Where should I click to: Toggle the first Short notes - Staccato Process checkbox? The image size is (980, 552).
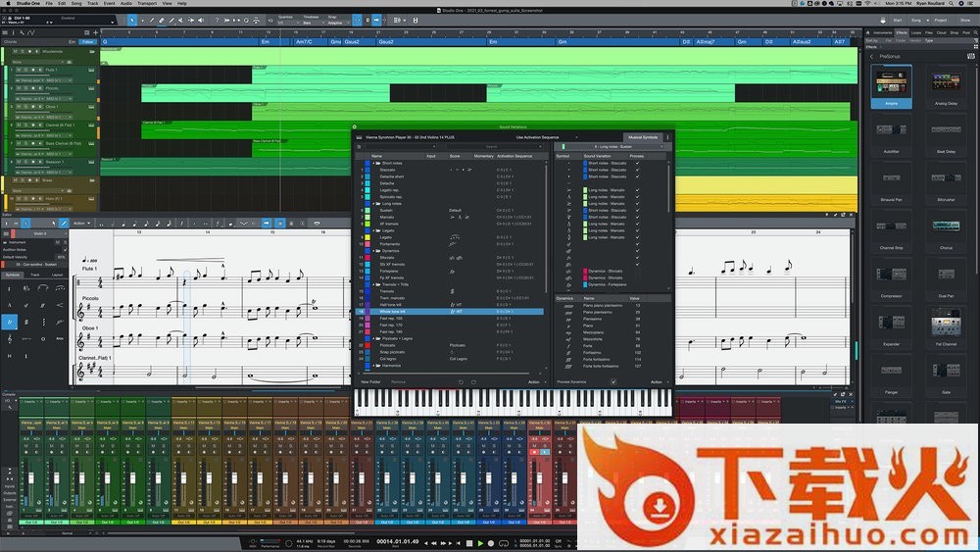click(x=638, y=163)
